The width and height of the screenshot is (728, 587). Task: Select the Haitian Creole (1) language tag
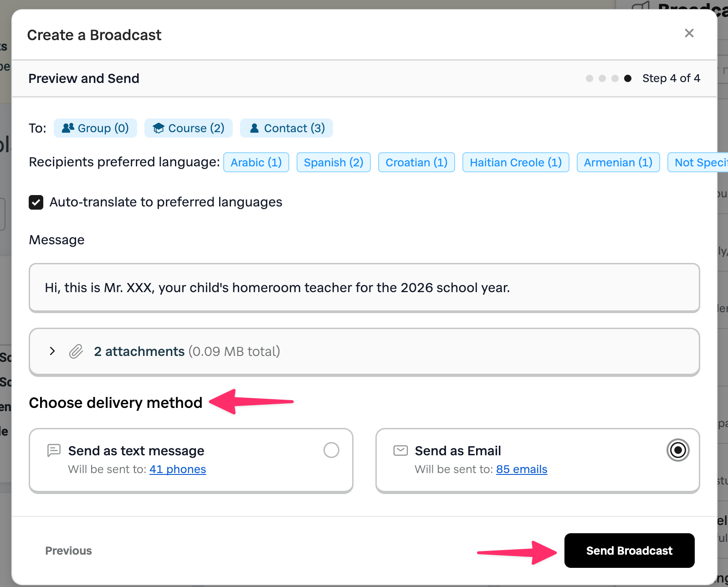[x=516, y=162]
